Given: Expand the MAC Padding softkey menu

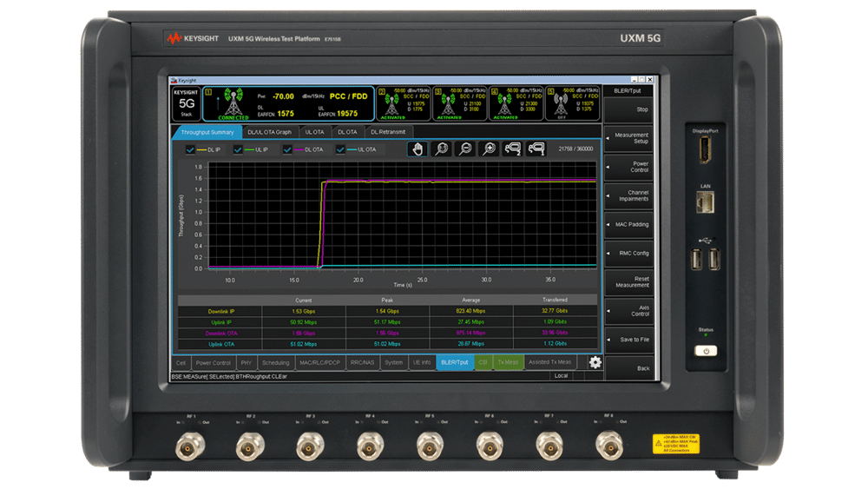Looking at the screenshot, I should click(x=628, y=224).
